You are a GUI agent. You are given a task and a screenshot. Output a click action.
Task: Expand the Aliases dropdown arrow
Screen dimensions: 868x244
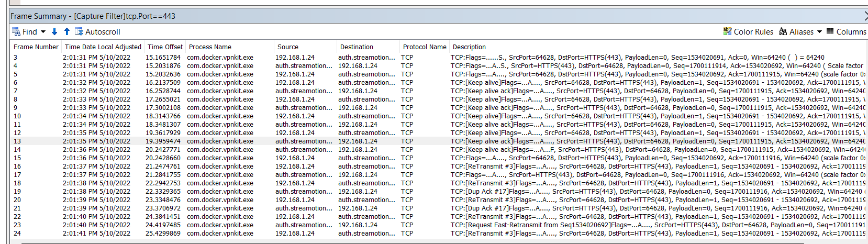(819, 32)
